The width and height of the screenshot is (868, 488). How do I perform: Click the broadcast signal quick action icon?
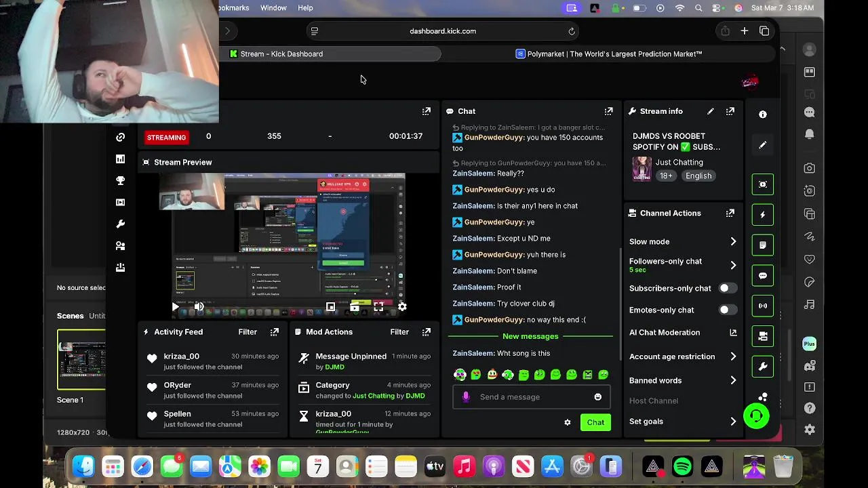[762, 306]
